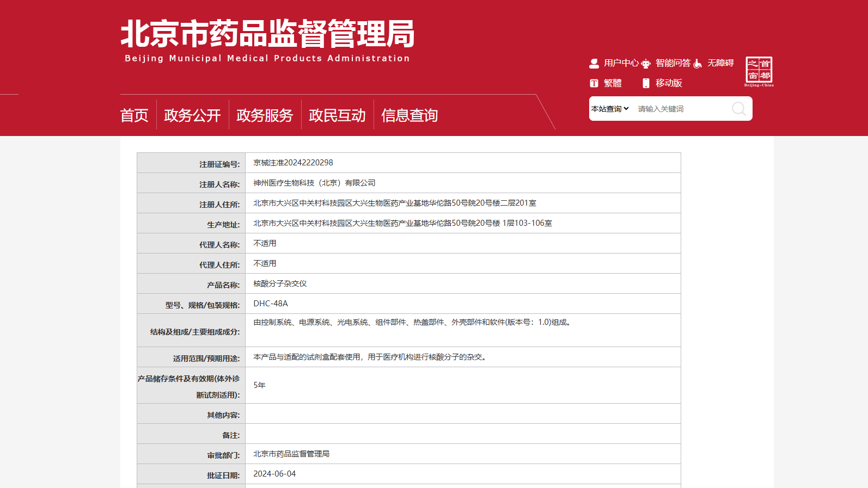The width and height of the screenshot is (868, 488).
Task: Click the search magnifier icon
Action: coord(739,109)
